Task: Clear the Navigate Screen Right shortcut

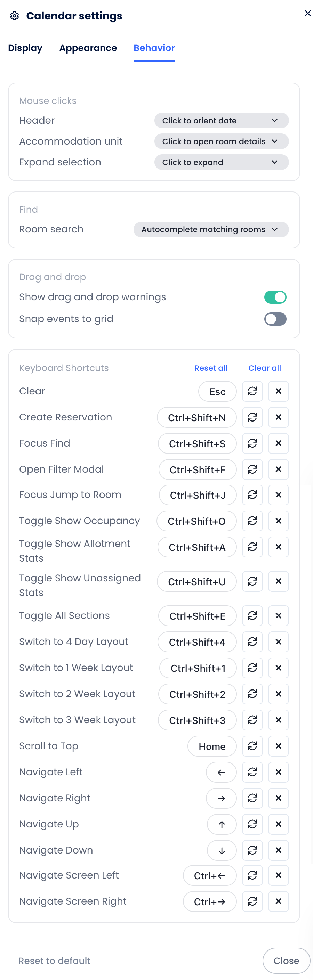Action: [x=278, y=901]
